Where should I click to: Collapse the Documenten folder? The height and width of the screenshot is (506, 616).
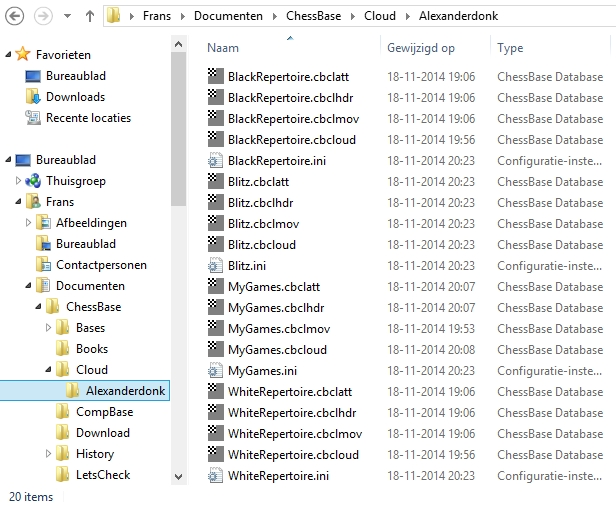[28, 286]
